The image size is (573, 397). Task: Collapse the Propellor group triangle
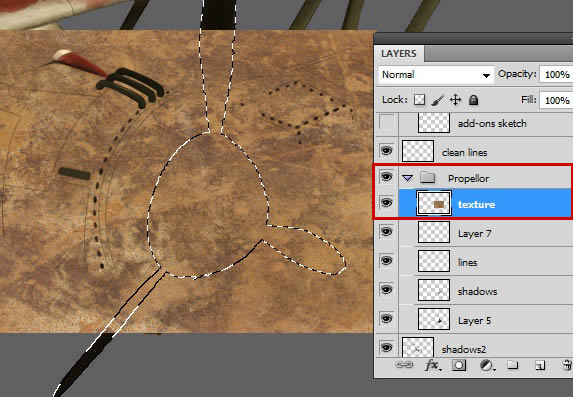coord(407,178)
